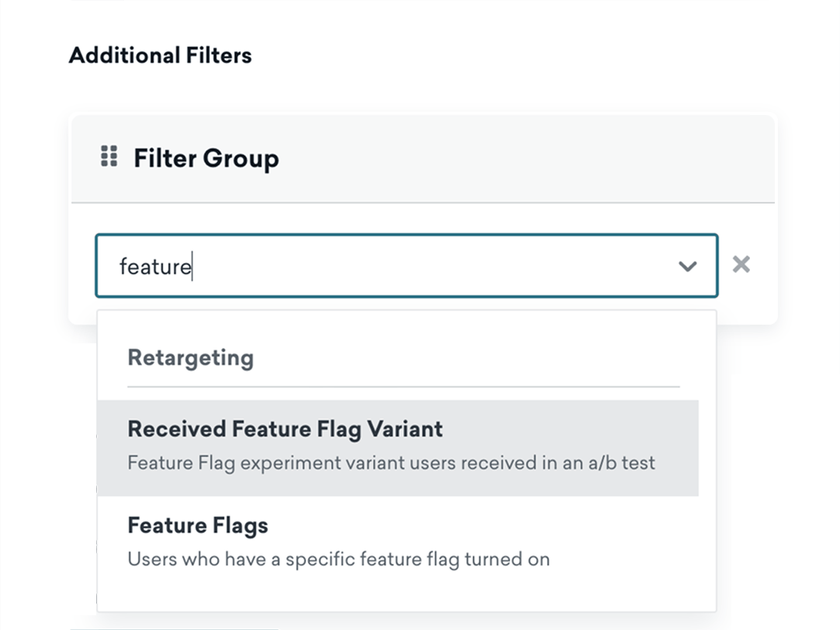Click the Retargeting category header
Screen dimensions: 840x630
click(x=190, y=358)
